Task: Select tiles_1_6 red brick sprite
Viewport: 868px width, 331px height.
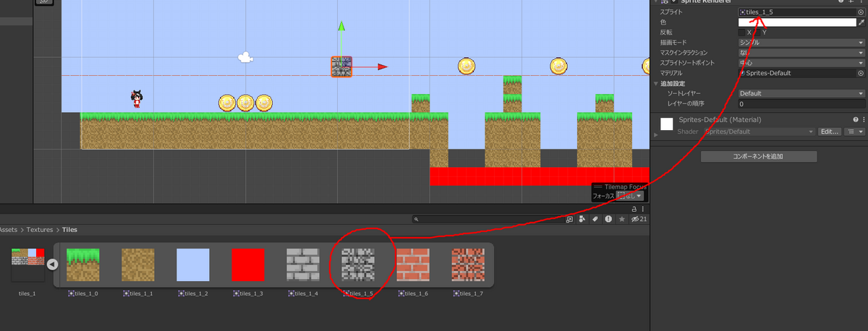Action: [x=413, y=265]
